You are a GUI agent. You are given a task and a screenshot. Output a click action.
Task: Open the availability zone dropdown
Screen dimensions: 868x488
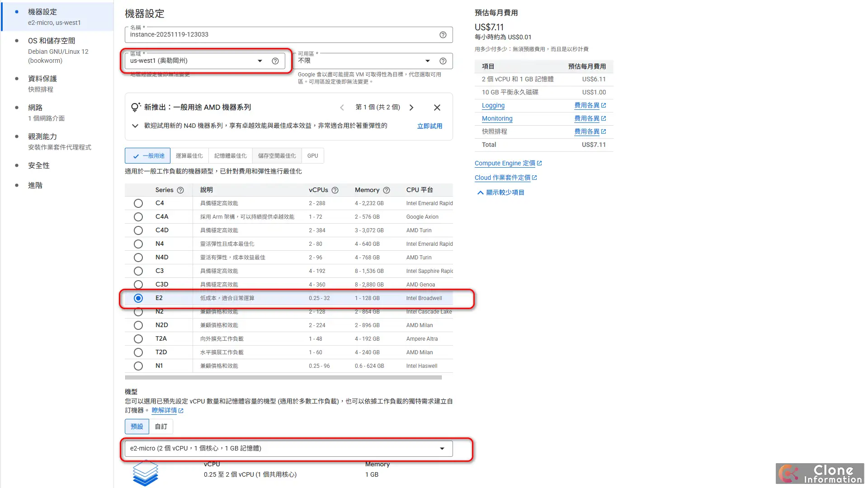click(x=373, y=61)
